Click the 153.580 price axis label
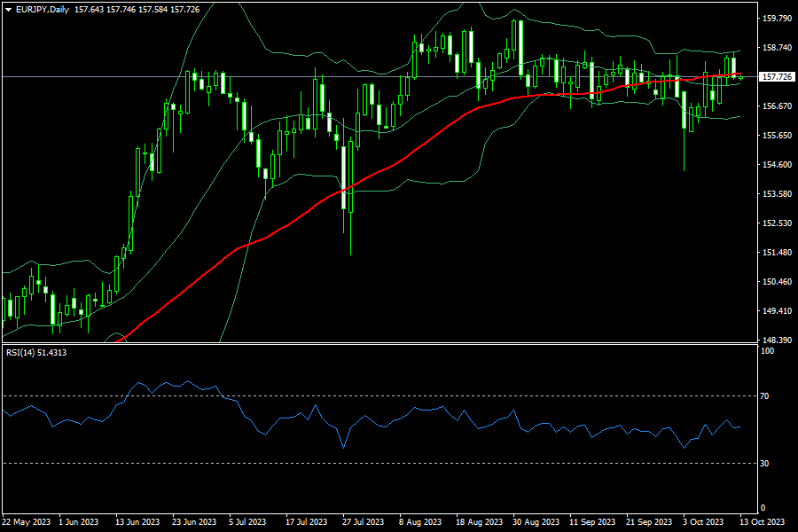This screenshot has width=798, height=532. point(777,194)
